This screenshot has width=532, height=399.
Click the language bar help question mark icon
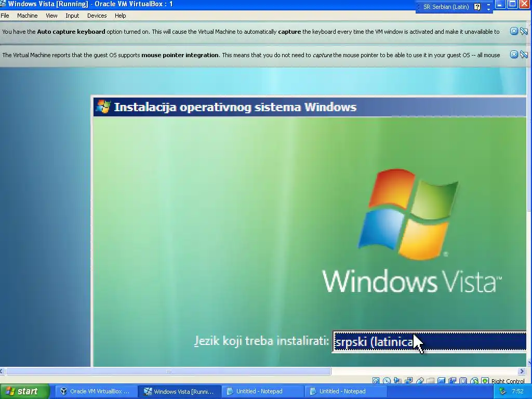477,7
